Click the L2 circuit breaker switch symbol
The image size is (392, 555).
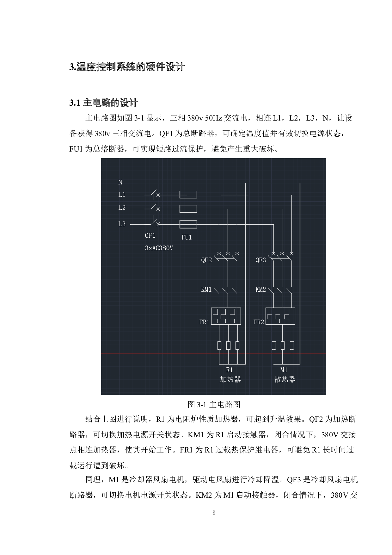point(153,208)
